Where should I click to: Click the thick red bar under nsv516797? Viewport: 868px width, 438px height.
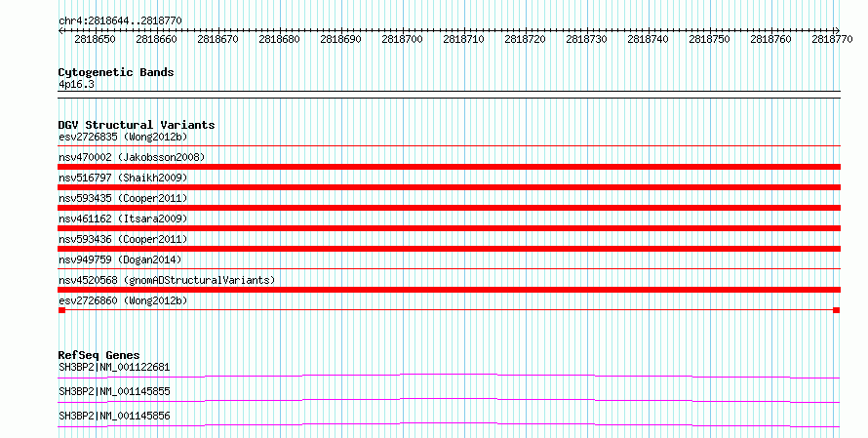[x=449, y=187]
